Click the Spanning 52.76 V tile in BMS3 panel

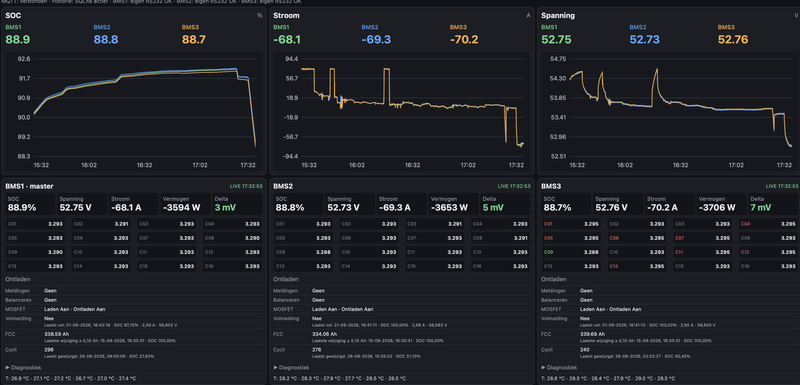coord(618,204)
